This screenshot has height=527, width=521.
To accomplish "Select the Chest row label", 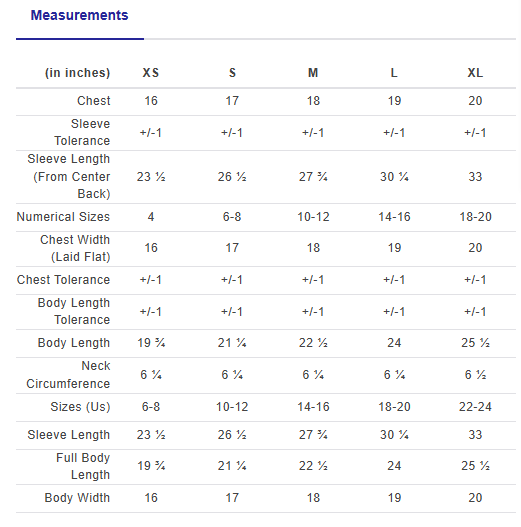I will pyautogui.click(x=93, y=100).
